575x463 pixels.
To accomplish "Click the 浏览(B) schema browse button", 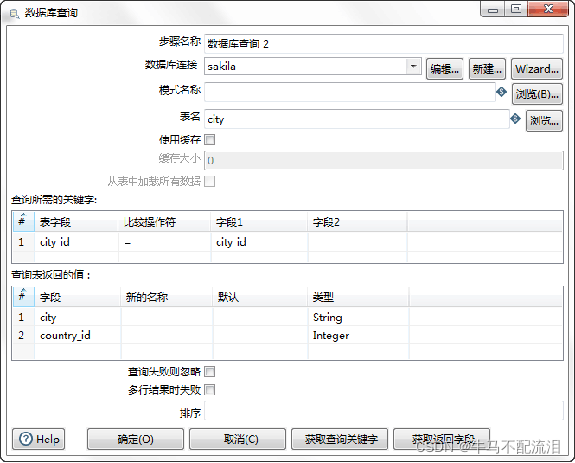I will click(x=537, y=94).
